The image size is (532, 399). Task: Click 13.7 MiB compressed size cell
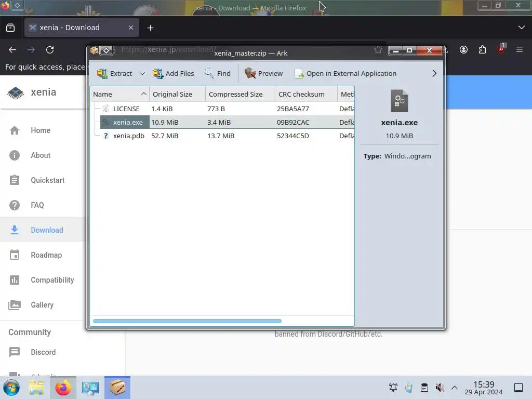pyautogui.click(x=220, y=136)
